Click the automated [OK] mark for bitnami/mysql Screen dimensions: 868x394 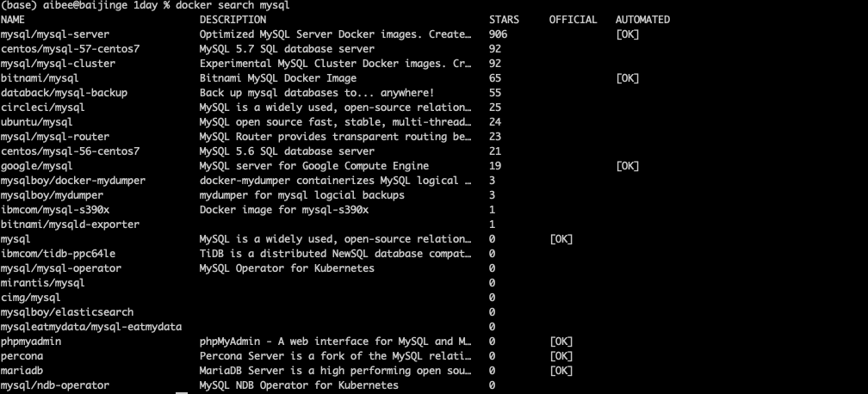627,78
